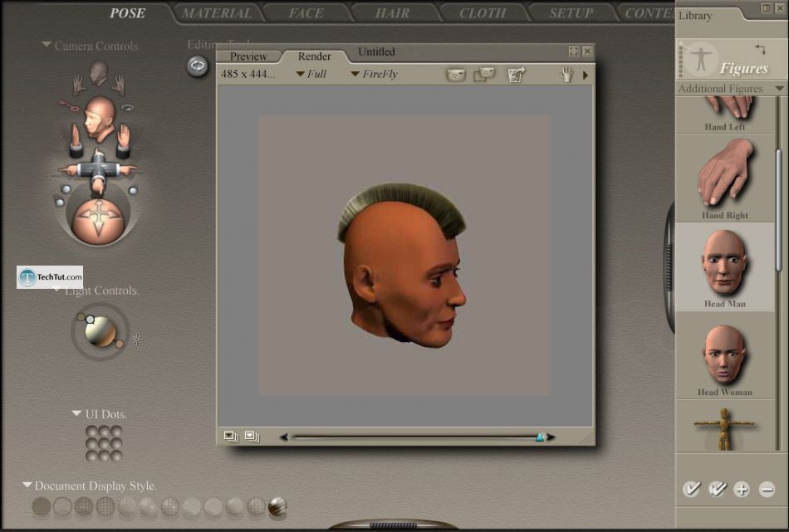Click the bottom animation drawer handle

coord(393,525)
